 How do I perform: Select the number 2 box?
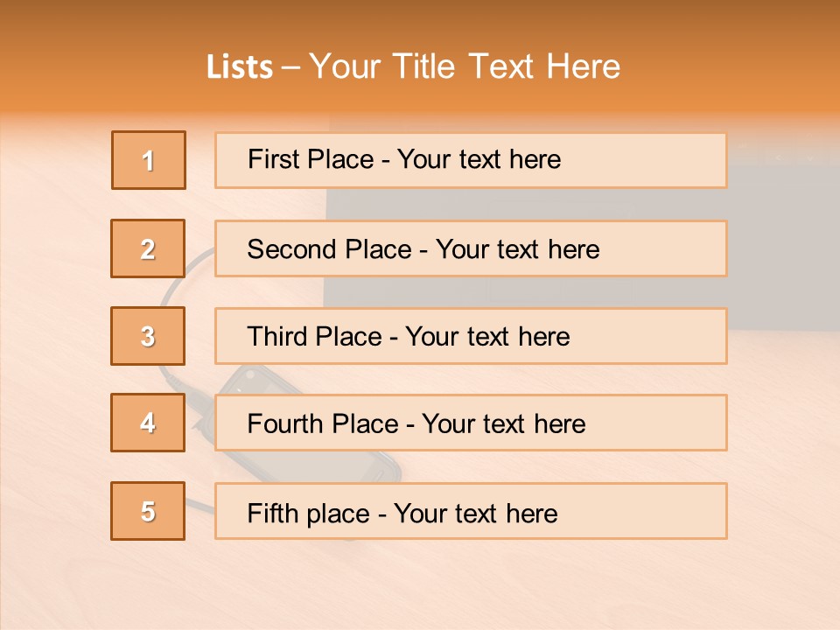148,248
